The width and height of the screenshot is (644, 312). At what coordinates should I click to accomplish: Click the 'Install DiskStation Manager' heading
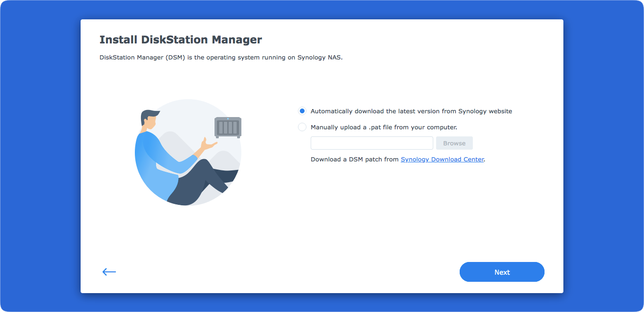click(x=181, y=40)
